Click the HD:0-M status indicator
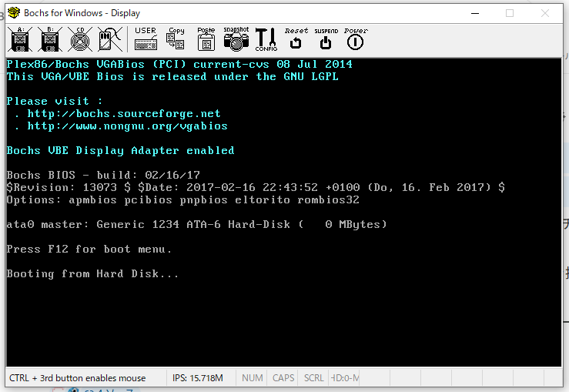The width and height of the screenshot is (569, 392). [344, 378]
